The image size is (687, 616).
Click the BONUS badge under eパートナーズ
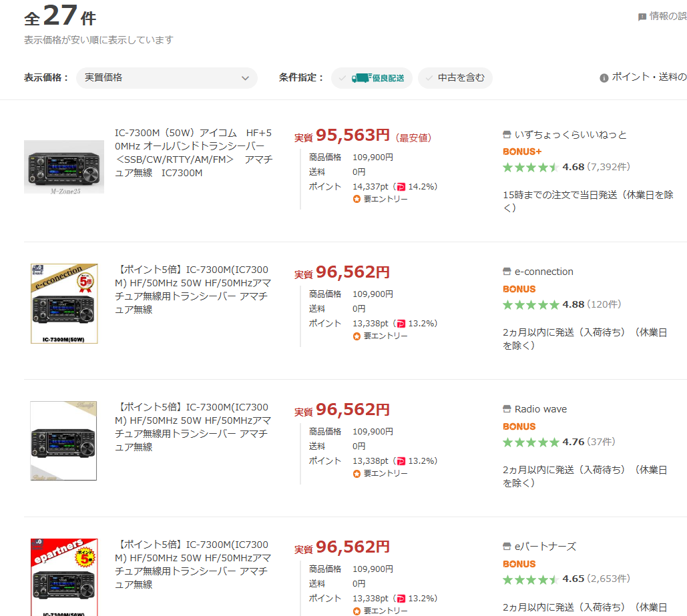[519, 565]
